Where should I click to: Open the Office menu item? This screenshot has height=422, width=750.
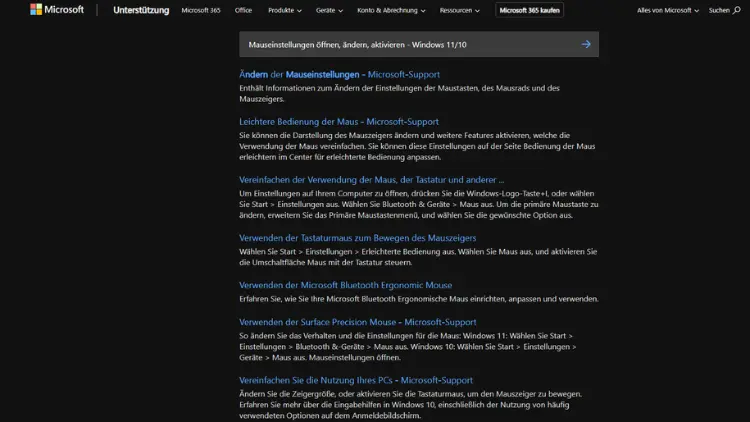(x=243, y=10)
